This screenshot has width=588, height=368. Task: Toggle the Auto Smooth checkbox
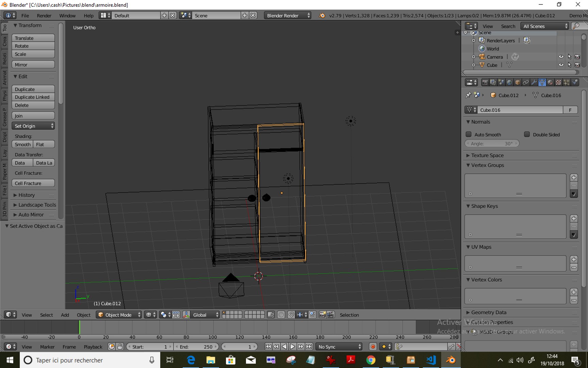pyautogui.click(x=469, y=134)
